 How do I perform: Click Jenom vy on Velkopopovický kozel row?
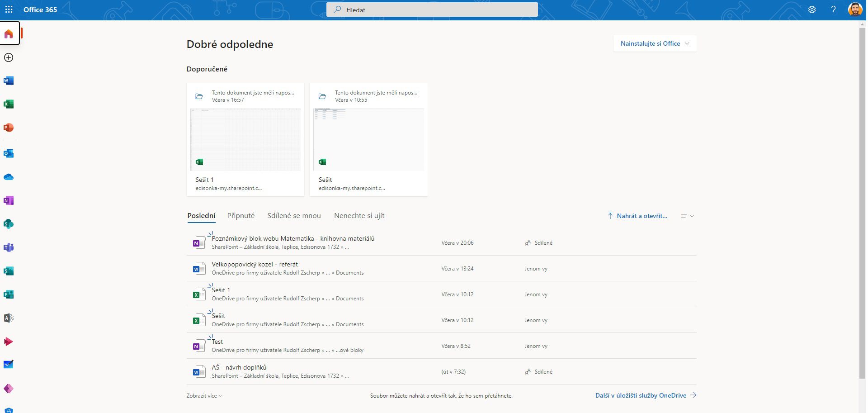[x=536, y=269]
